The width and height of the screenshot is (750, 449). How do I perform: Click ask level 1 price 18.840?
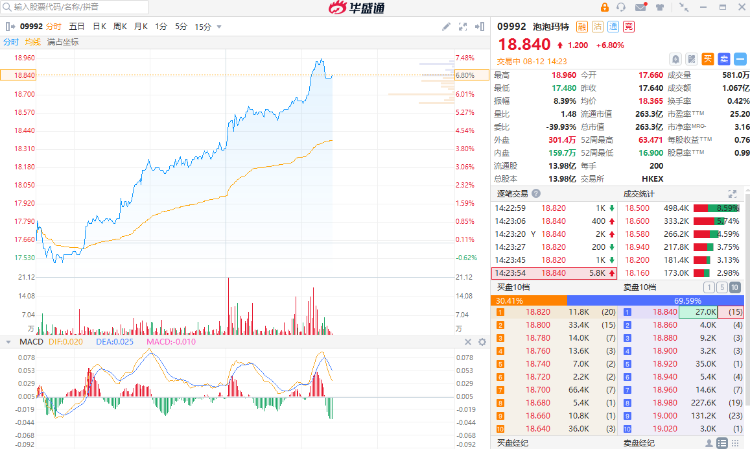(665, 312)
